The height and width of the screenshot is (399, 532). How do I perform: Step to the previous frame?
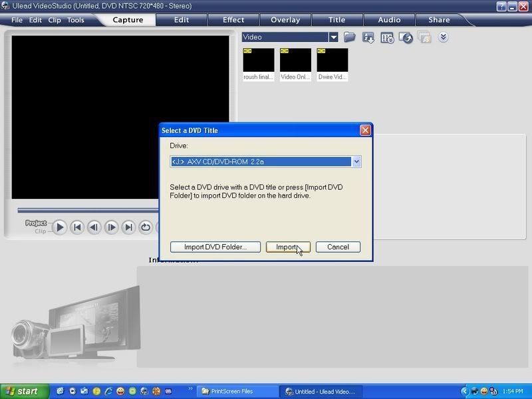[x=94, y=227]
